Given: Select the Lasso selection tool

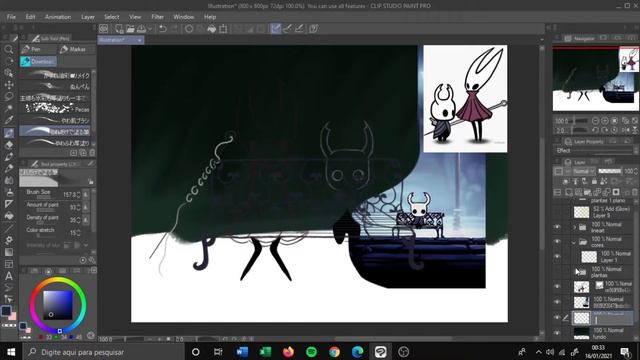Looking at the screenshot, I should pyautogui.click(x=9, y=97).
